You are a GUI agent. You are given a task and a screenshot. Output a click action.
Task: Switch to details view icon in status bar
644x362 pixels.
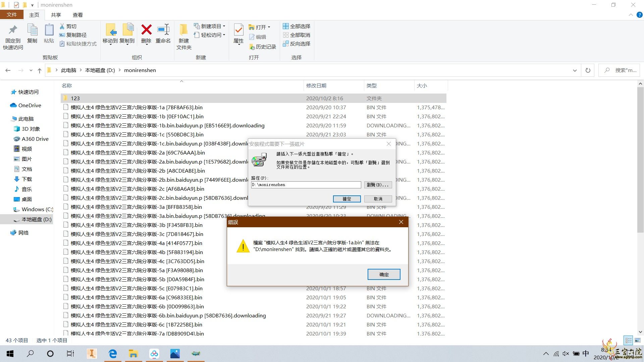pyautogui.click(x=628, y=340)
